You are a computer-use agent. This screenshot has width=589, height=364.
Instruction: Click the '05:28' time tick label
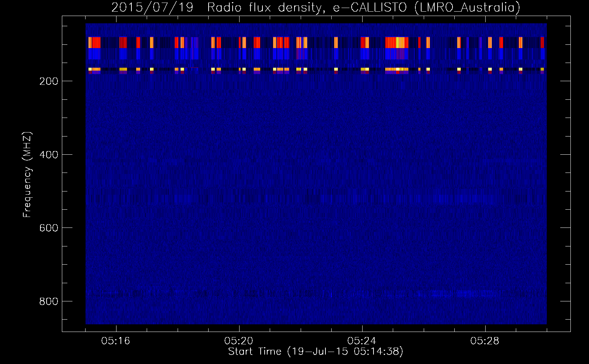(485, 341)
